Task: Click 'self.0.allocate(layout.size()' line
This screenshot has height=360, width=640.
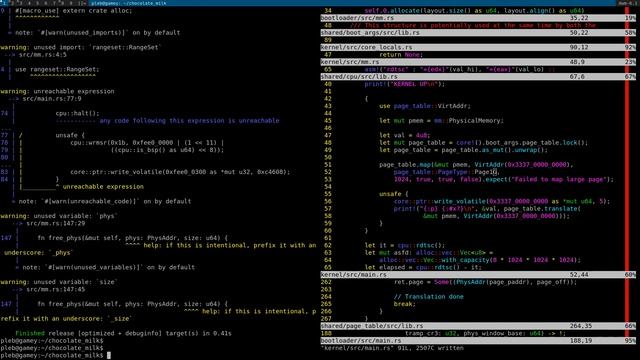Action: coord(474,11)
